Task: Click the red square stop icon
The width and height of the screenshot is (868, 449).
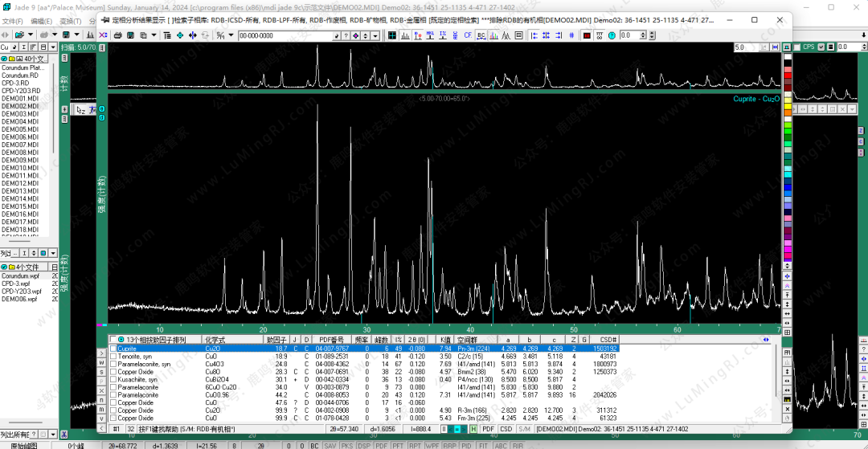Action: 587,35
